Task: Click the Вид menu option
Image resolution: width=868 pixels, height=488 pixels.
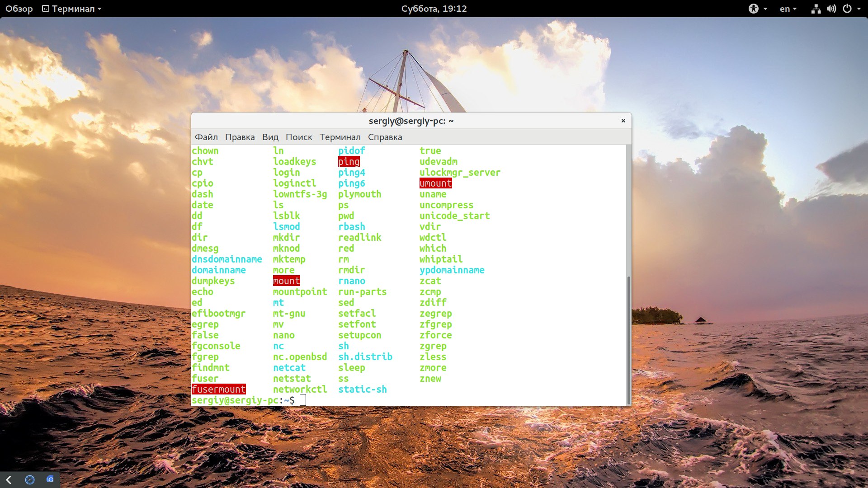Action: (270, 137)
